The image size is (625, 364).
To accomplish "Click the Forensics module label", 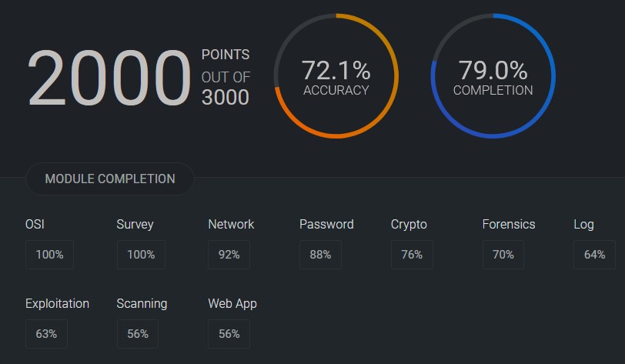I will (509, 224).
